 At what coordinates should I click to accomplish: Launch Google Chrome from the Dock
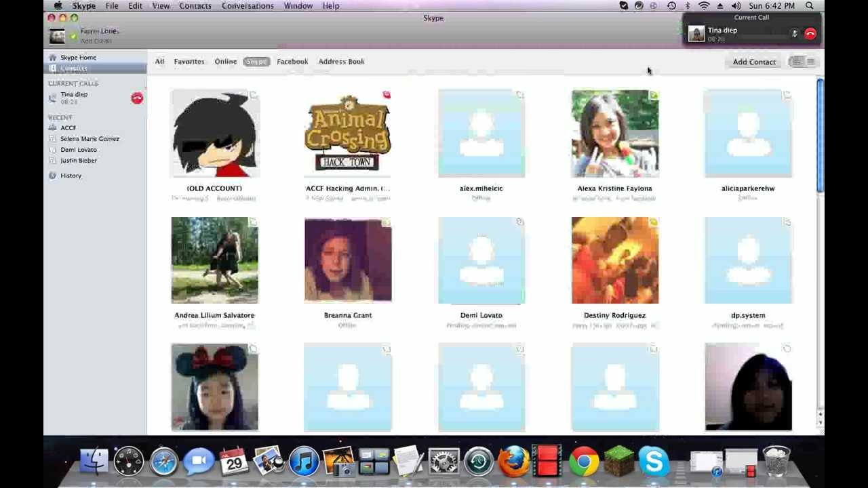click(x=584, y=462)
